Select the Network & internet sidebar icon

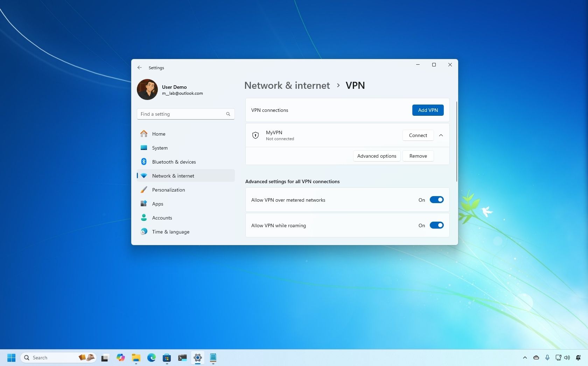tap(144, 176)
